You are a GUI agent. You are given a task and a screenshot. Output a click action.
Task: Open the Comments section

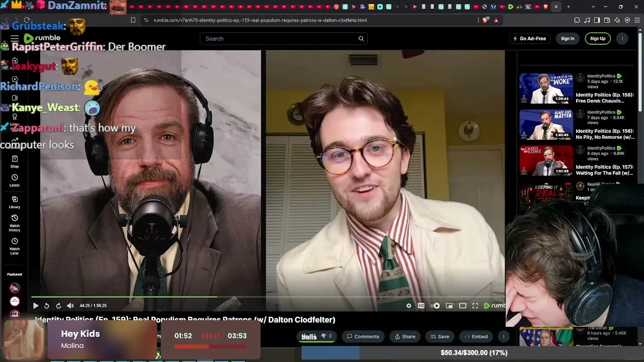(x=363, y=337)
